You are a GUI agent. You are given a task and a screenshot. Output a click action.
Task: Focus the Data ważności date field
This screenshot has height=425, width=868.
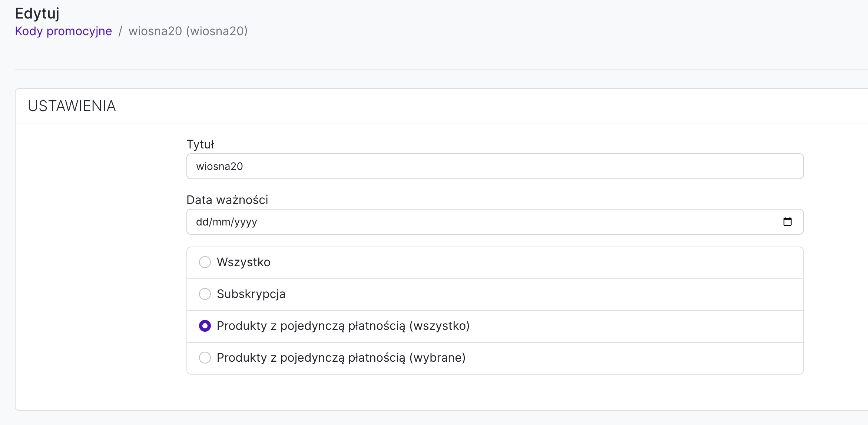pos(482,222)
